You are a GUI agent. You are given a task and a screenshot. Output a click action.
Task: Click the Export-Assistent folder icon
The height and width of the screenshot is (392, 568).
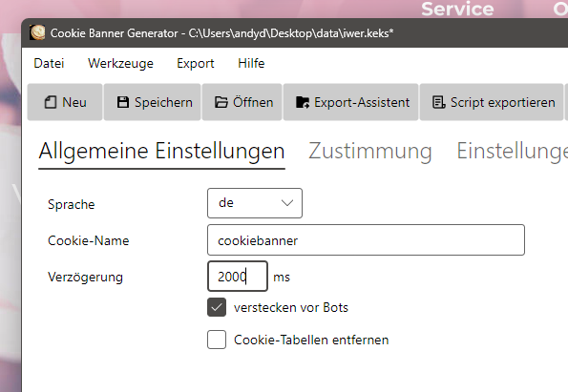(x=303, y=102)
